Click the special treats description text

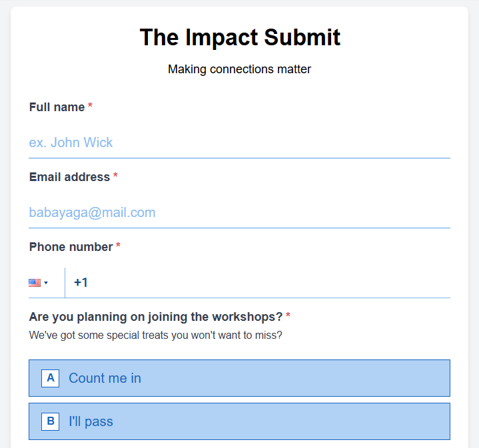pos(156,335)
